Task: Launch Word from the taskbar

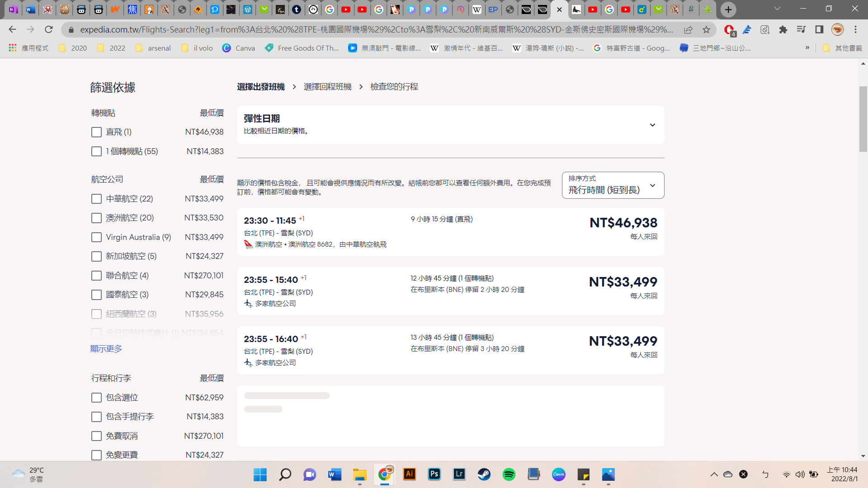Action: coord(335,474)
